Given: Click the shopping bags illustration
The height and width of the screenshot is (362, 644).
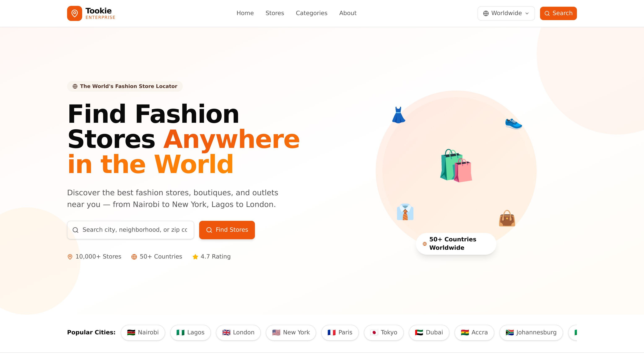Looking at the screenshot, I should pyautogui.click(x=456, y=166).
